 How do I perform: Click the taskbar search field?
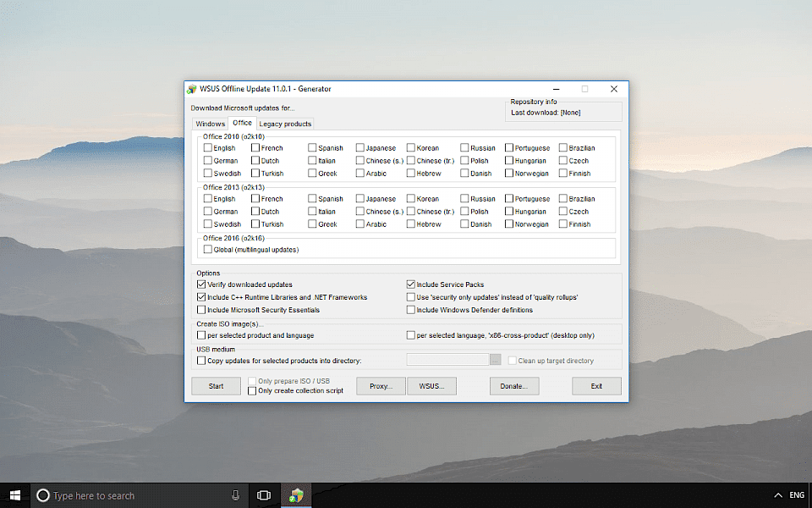click(x=127, y=494)
